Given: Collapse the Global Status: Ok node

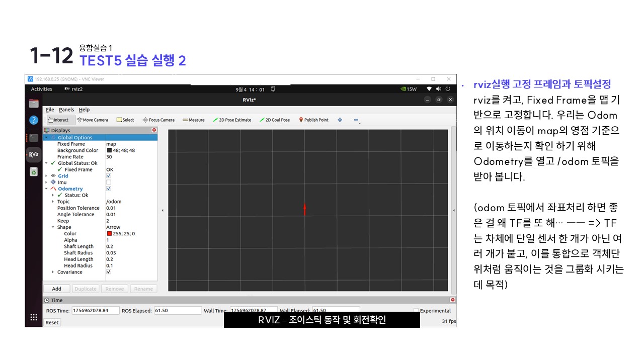Looking at the screenshot, I should [x=46, y=163].
